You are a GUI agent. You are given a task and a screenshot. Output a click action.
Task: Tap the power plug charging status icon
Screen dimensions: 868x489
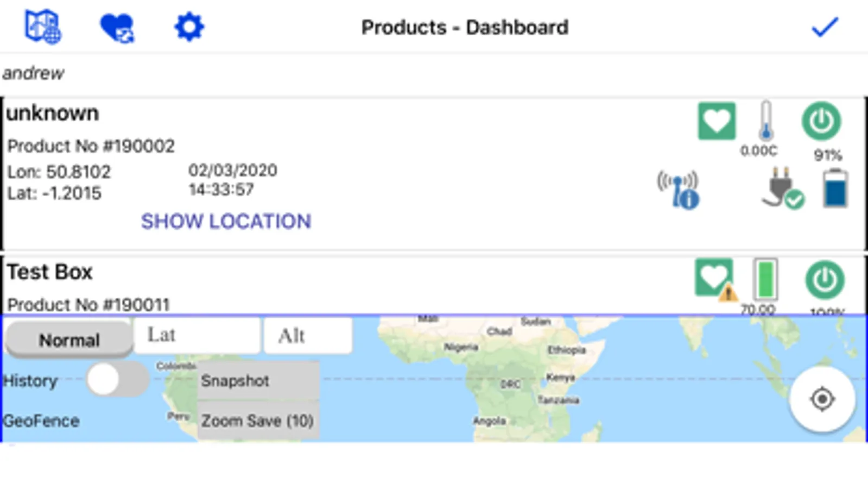tap(782, 189)
